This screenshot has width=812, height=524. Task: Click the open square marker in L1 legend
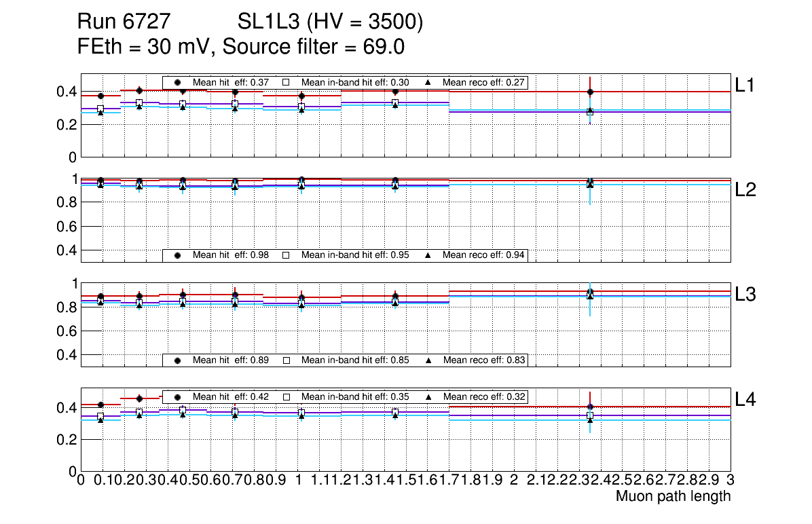point(286,82)
